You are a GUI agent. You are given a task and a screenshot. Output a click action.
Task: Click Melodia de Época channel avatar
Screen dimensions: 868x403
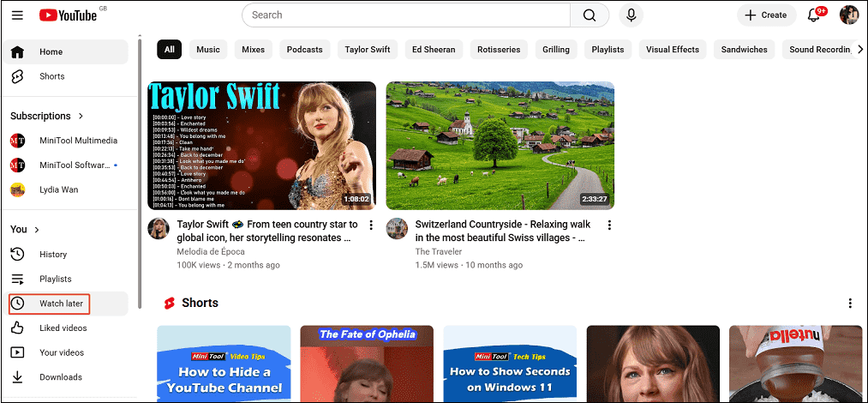(x=159, y=228)
